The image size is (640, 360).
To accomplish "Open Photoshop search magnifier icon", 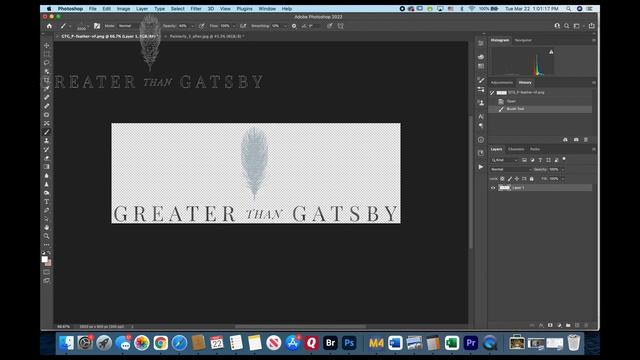I will [x=567, y=26].
